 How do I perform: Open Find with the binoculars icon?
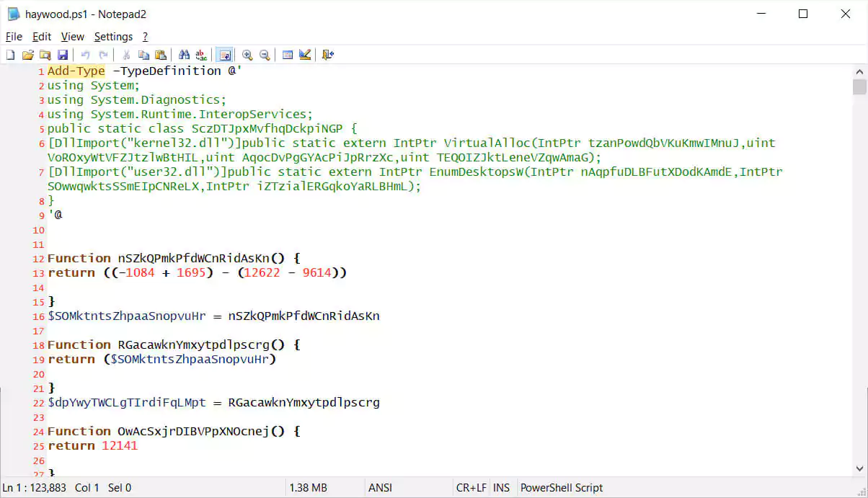tap(184, 55)
